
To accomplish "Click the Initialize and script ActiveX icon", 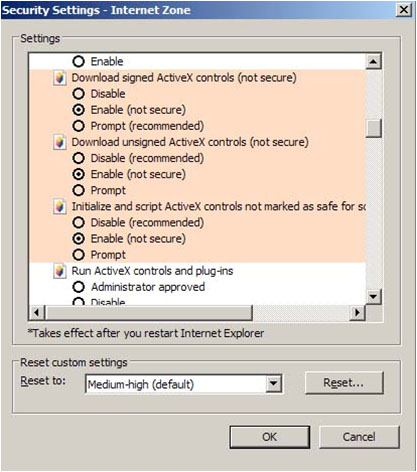I will [x=59, y=207].
